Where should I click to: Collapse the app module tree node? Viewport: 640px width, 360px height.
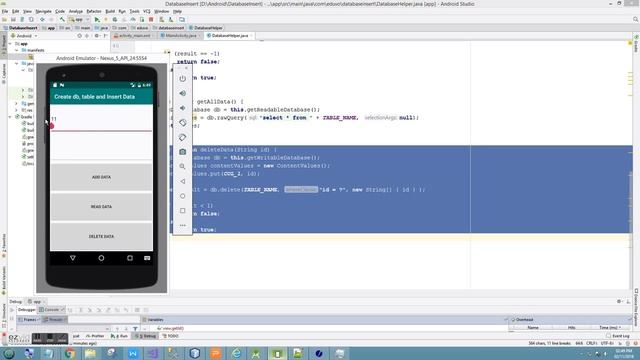(11, 44)
